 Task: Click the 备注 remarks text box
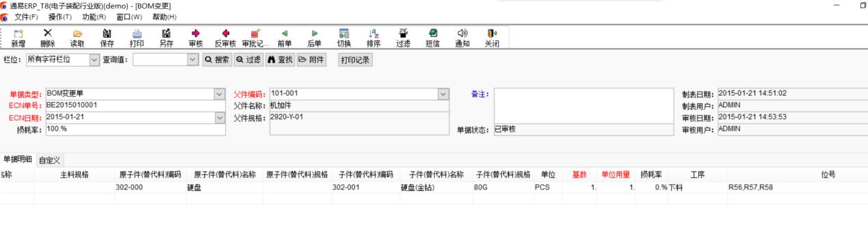[584, 105]
